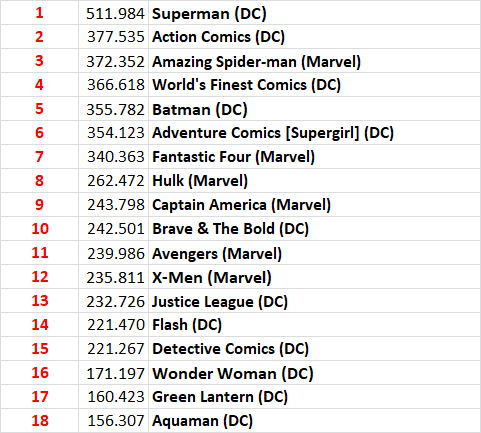This screenshot has height=433, width=481.
Task: Select Adventure Comics [Supergirl] (DC) cell
Action: [314, 133]
